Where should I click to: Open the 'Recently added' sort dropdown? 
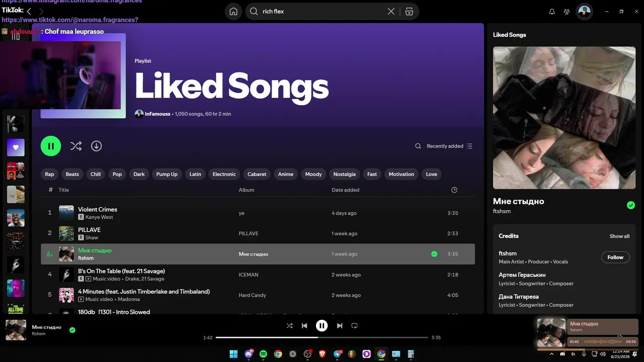click(x=449, y=146)
